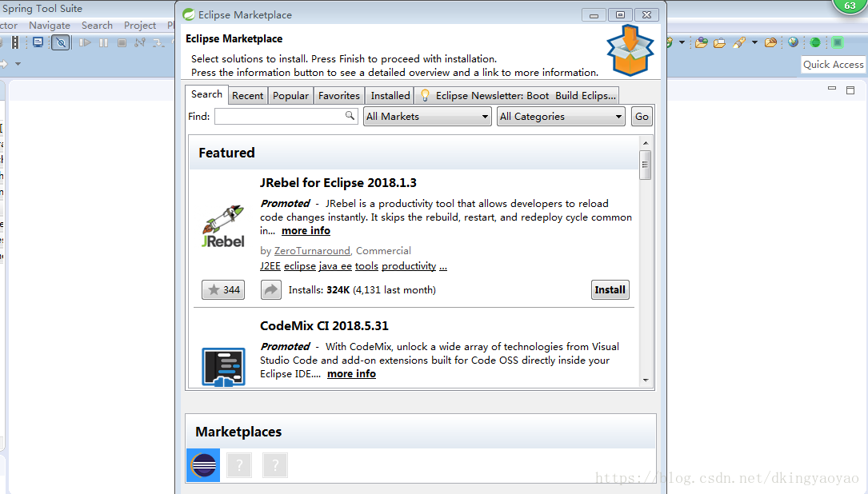Image resolution: width=868 pixels, height=494 pixels.
Task: Click the java ee tag link
Action: click(x=335, y=266)
